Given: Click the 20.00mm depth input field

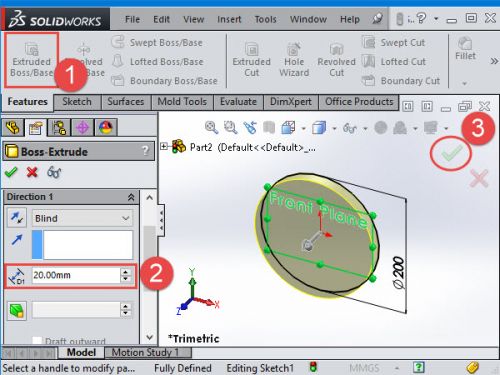Looking at the screenshot, I should 75,275.
